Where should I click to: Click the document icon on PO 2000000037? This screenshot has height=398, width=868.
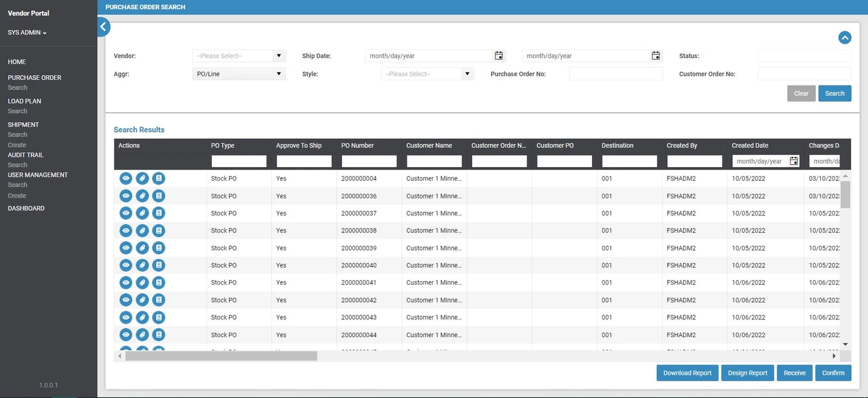point(159,213)
